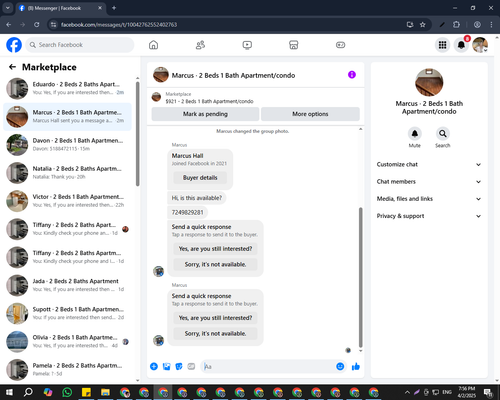Viewport: 500px width, 400px height.
Task: Open Olivia 2 Beds 1 Bath conversation
Action: pyautogui.click(x=67, y=342)
